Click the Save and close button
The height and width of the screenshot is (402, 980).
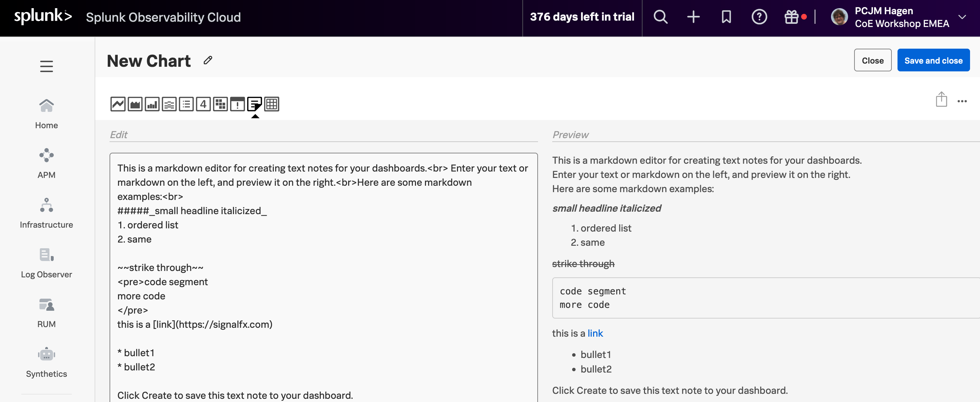(933, 60)
